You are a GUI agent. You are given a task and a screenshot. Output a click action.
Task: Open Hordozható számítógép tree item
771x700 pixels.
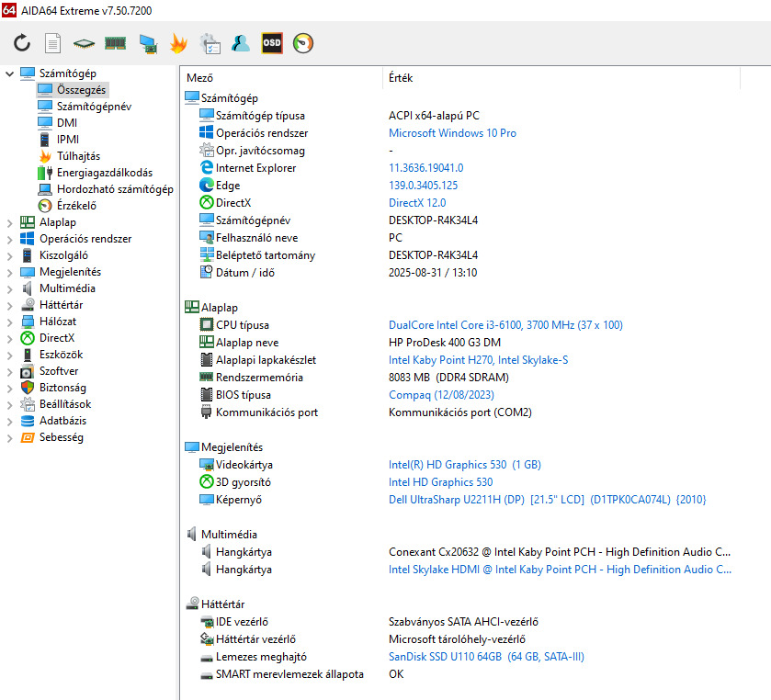coord(115,189)
